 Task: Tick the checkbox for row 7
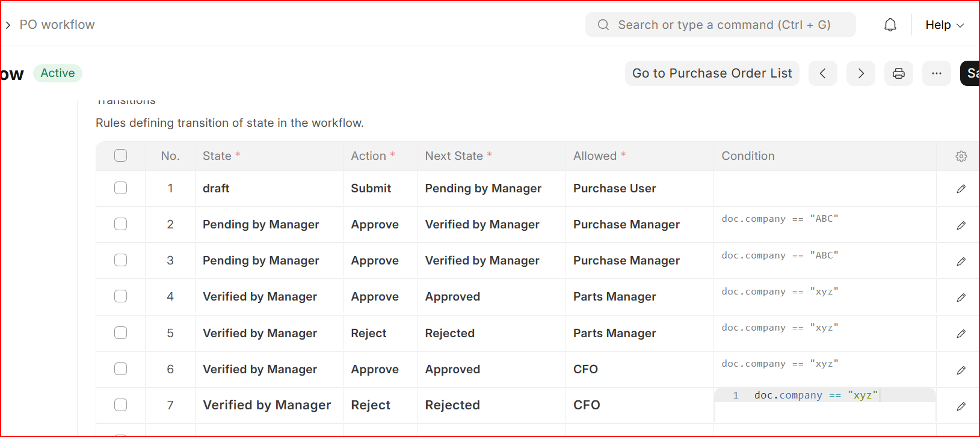[x=121, y=405]
